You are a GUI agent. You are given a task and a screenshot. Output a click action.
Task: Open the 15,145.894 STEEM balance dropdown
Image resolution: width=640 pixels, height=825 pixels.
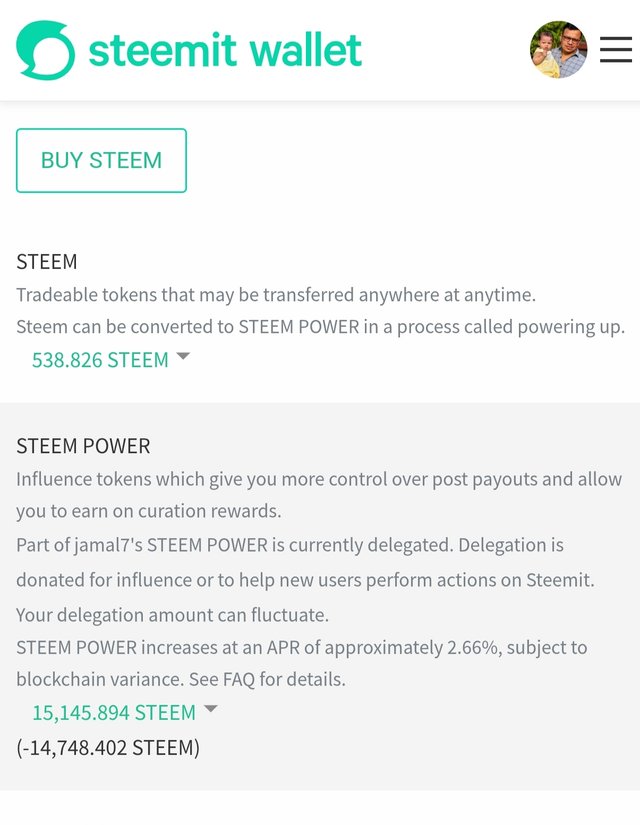pos(114,713)
